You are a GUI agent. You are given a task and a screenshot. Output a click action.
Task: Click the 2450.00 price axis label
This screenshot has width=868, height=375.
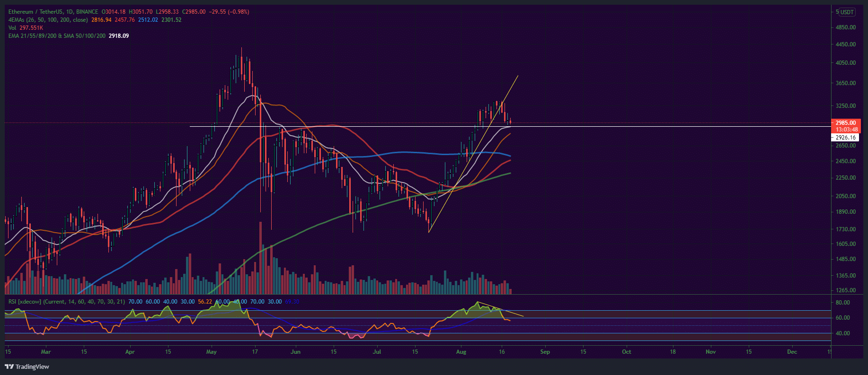(846, 161)
